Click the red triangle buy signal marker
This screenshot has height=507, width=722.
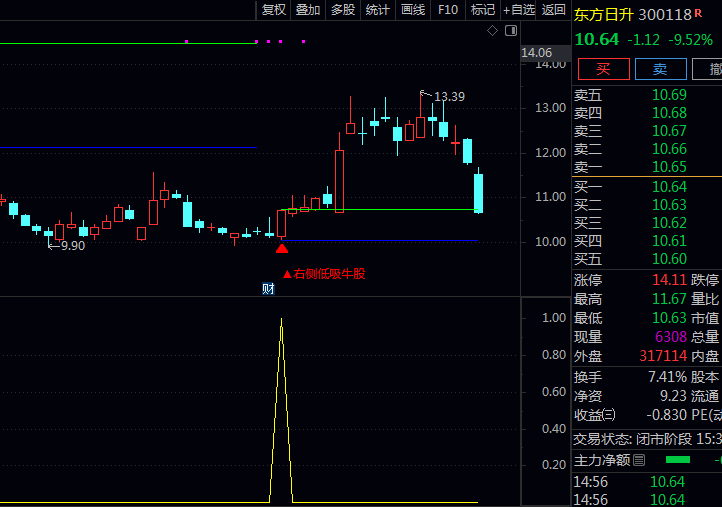(x=282, y=249)
